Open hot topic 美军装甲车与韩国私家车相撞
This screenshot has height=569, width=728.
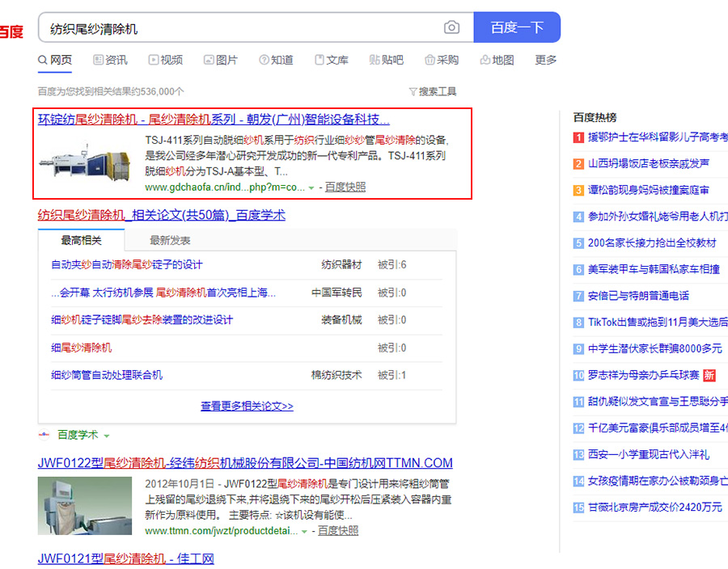(654, 269)
